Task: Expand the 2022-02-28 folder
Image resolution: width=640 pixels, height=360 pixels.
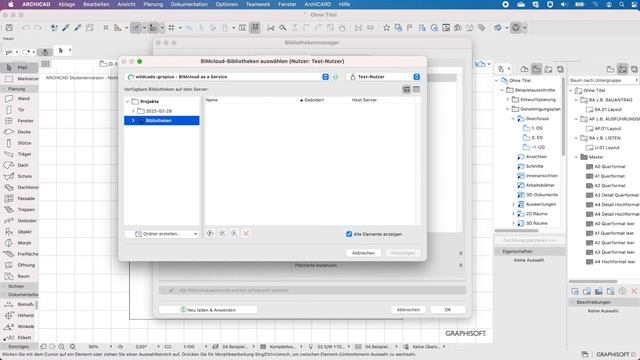Action: pyautogui.click(x=133, y=111)
